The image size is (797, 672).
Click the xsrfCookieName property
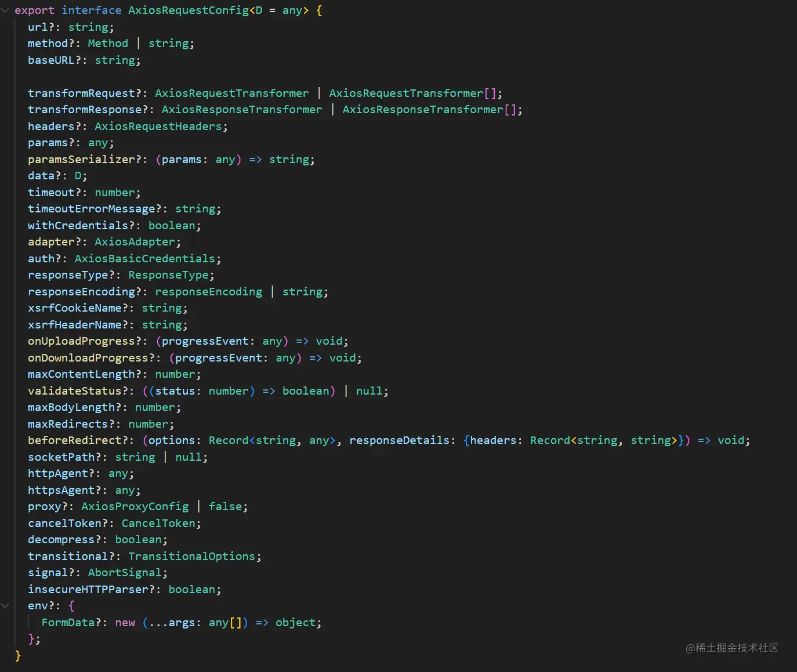click(x=75, y=308)
